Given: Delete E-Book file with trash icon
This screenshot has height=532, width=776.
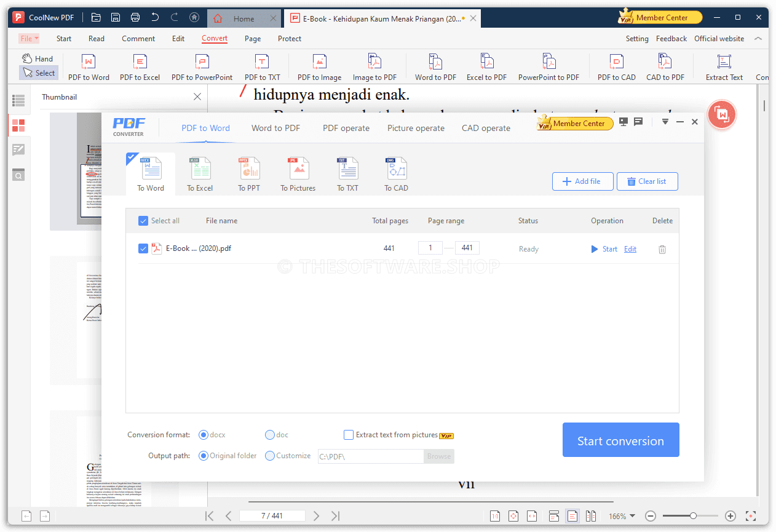Looking at the screenshot, I should point(662,249).
